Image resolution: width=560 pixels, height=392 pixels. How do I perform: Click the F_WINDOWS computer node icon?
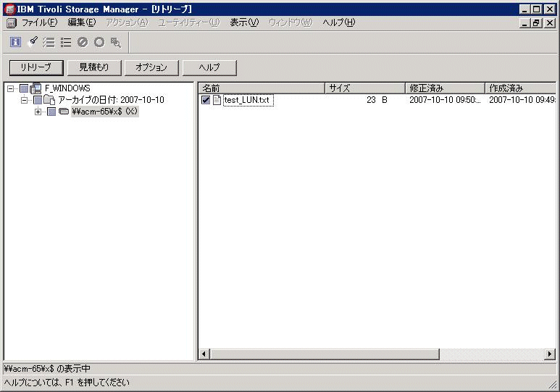(35, 88)
